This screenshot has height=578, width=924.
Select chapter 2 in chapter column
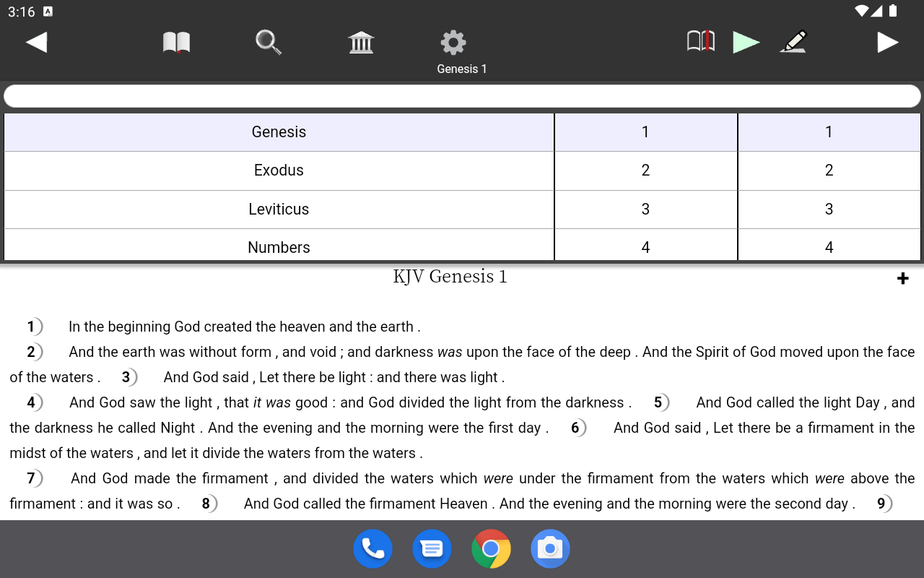[645, 171]
